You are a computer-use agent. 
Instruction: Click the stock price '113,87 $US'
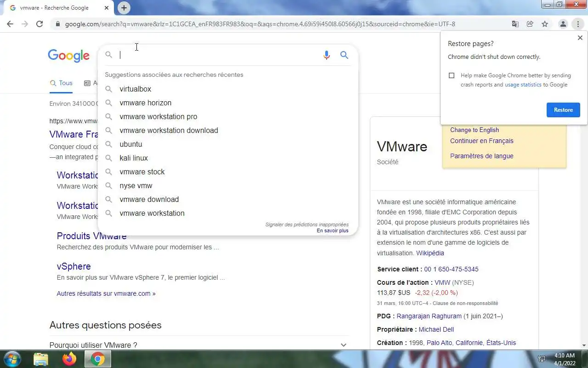coord(394,293)
